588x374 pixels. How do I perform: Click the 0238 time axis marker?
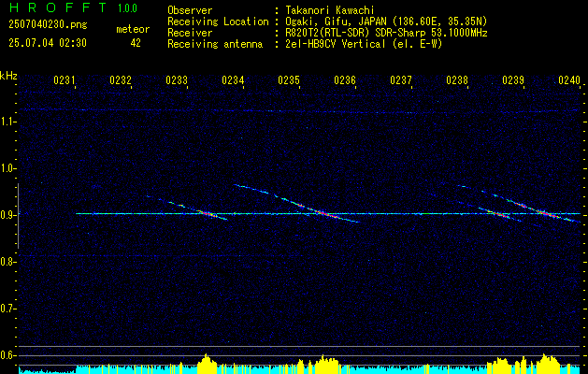pos(457,80)
